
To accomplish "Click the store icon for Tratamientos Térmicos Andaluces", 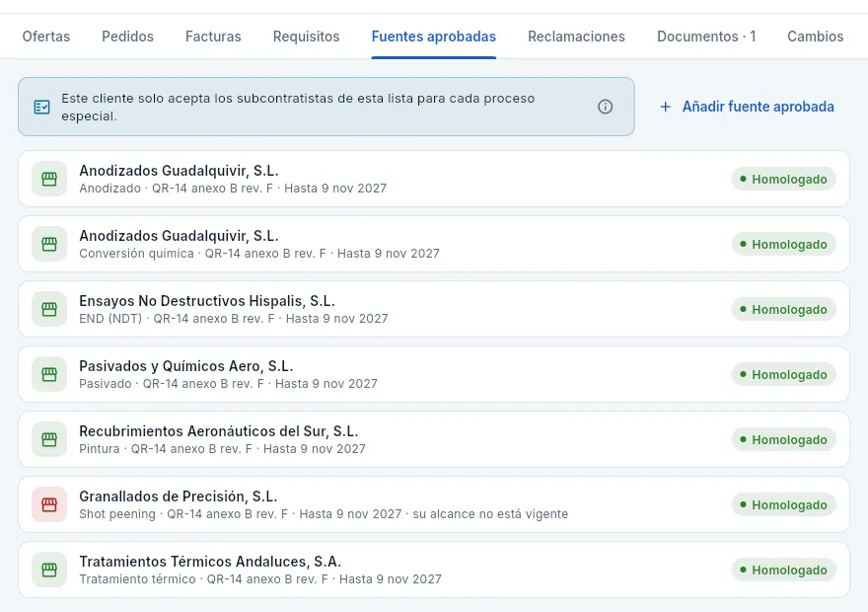I will 49,570.
